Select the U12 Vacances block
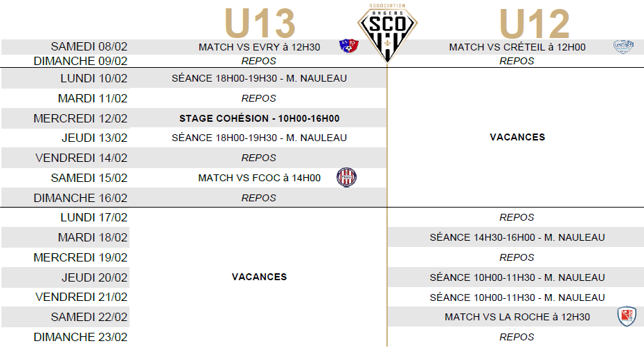Screen dimensions: 644x348 (517, 137)
